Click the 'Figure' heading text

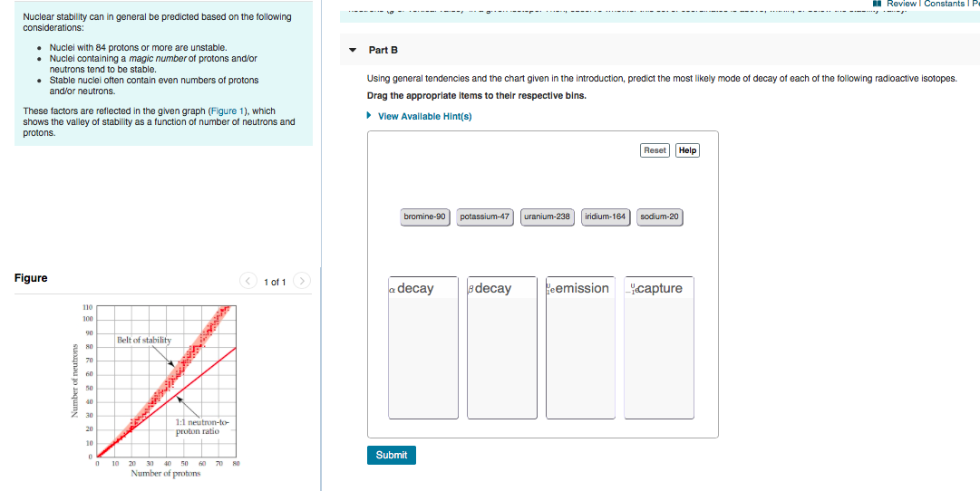(x=31, y=278)
